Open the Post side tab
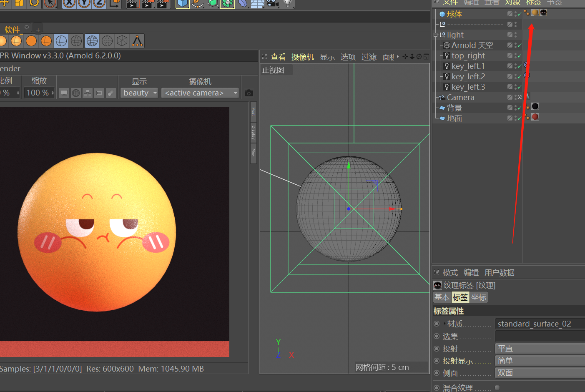The image size is (585, 392). pos(253,111)
